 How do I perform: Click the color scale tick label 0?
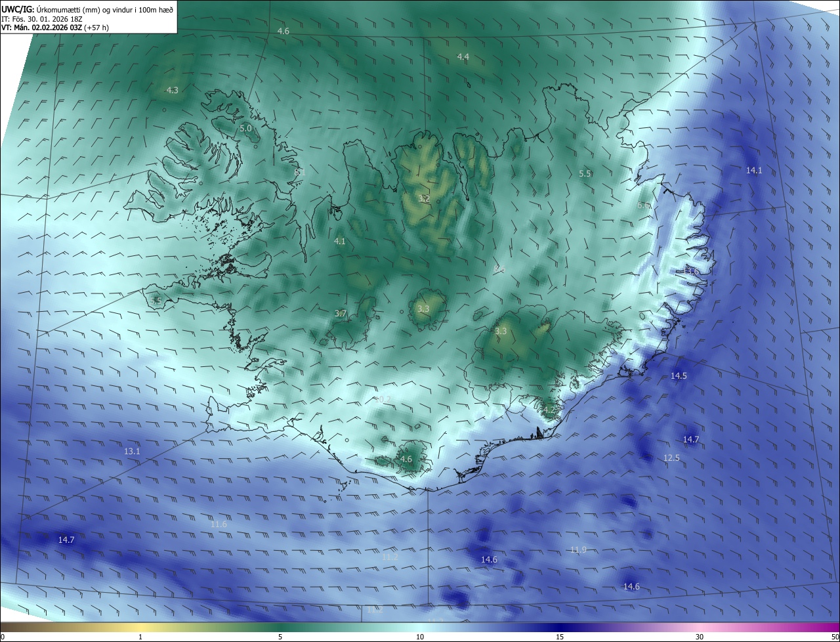coord(3,637)
